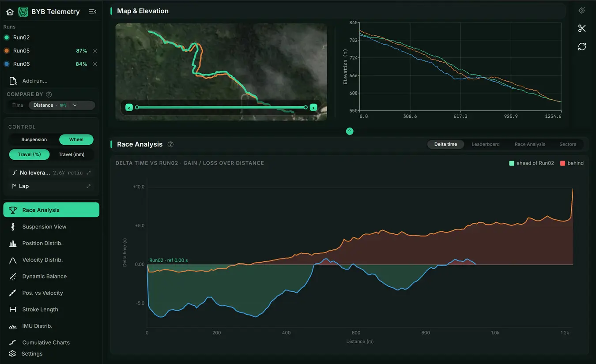
Task: Click the range slider start handle
Action: point(137,107)
